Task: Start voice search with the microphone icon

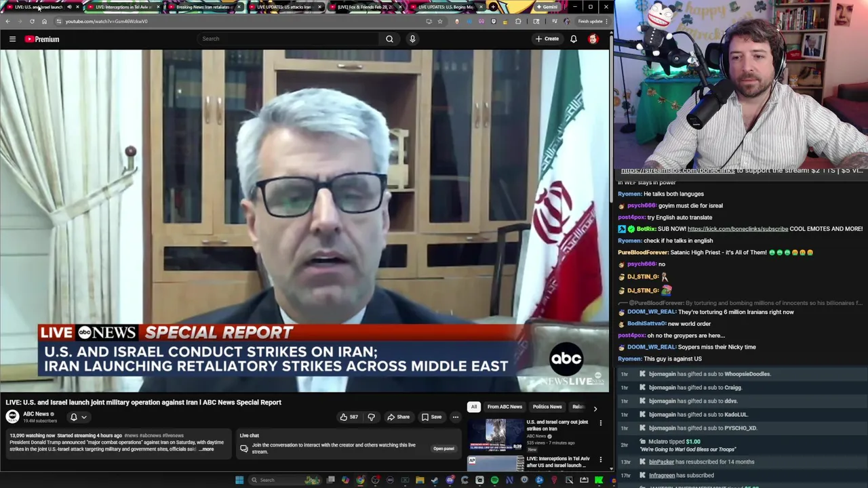Action: (x=412, y=39)
